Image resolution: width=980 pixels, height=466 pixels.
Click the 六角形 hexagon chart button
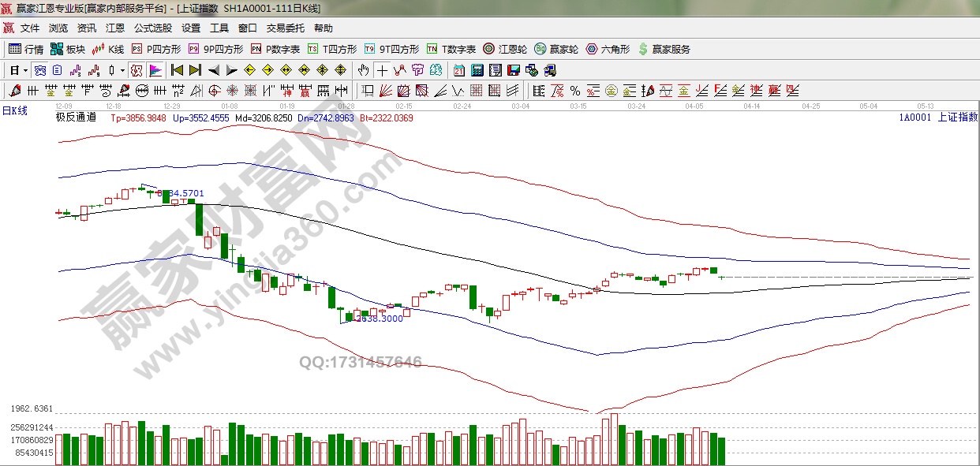click(608, 49)
